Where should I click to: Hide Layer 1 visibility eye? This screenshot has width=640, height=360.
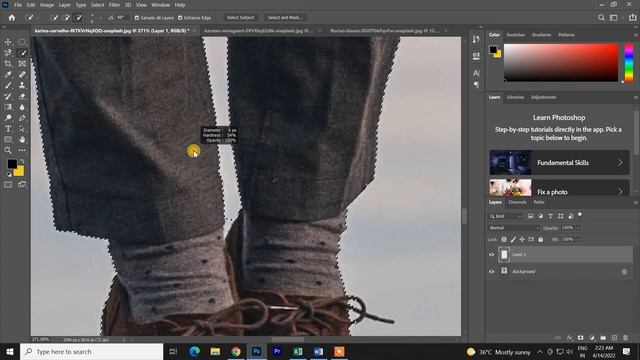pyautogui.click(x=491, y=254)
